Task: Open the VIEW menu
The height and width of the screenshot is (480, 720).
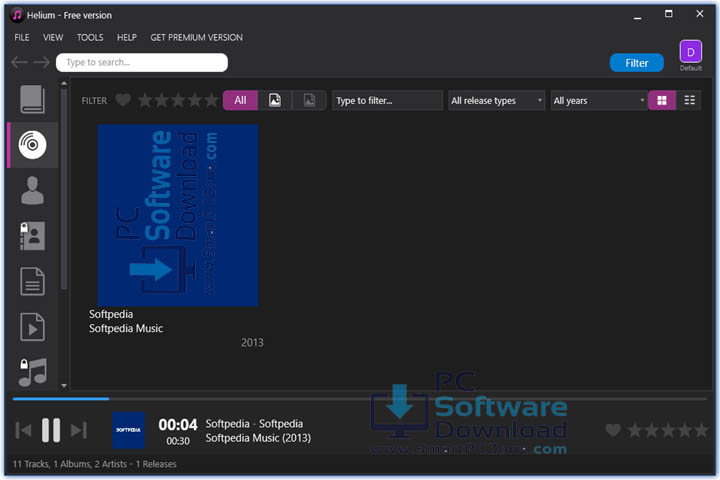Action: (x=53, y=38)
